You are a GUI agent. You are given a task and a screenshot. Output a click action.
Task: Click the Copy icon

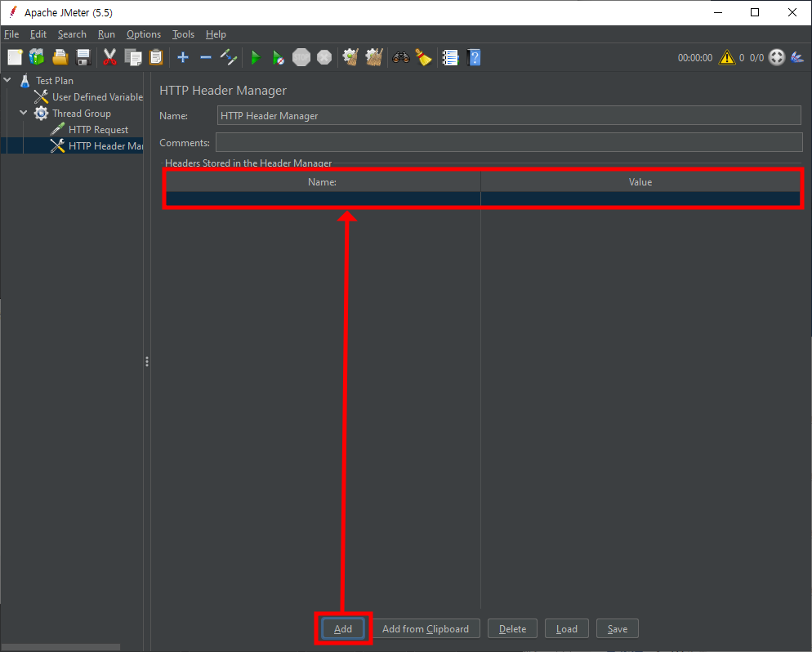[x=133, y=57]
